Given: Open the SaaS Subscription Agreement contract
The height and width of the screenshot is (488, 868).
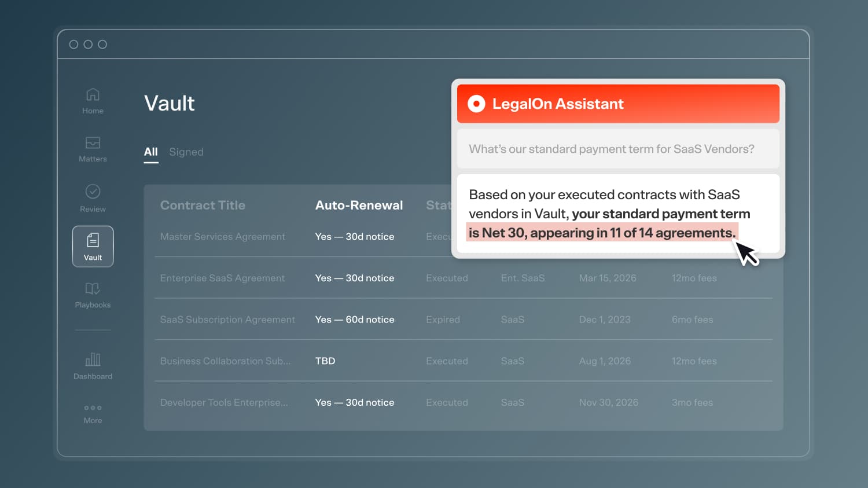Looking at the screenshot, I should point(227,320).
